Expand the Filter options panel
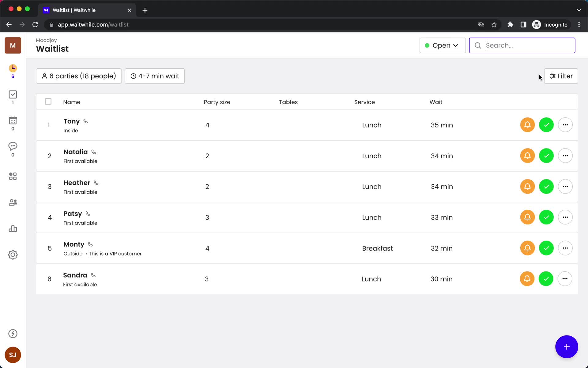 coord(561,76)
